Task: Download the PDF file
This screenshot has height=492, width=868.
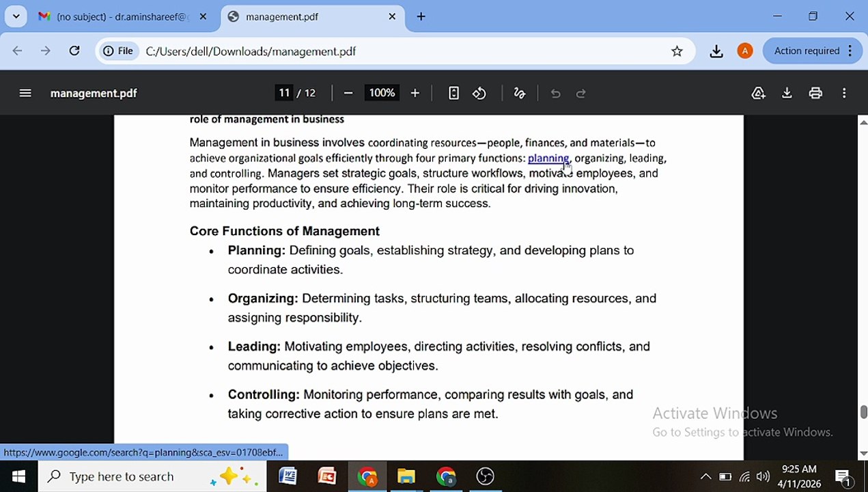Action: pyautogui.click(x=787, y=93)
